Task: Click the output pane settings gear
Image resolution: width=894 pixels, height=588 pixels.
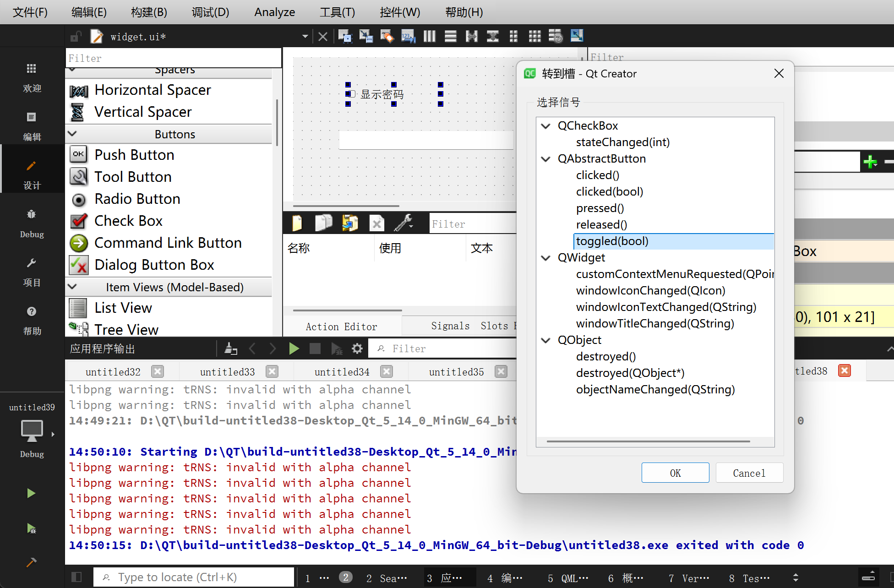Action: coord(357,349)
